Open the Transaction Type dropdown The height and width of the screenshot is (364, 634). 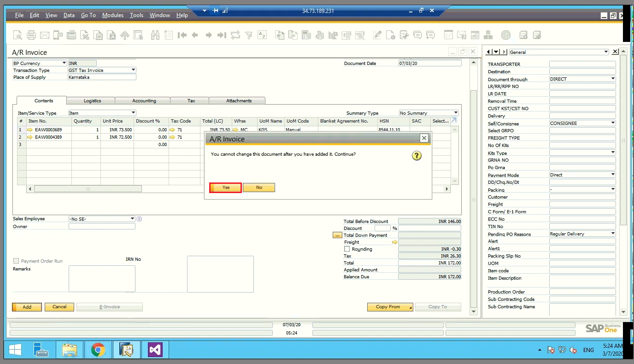133,70
